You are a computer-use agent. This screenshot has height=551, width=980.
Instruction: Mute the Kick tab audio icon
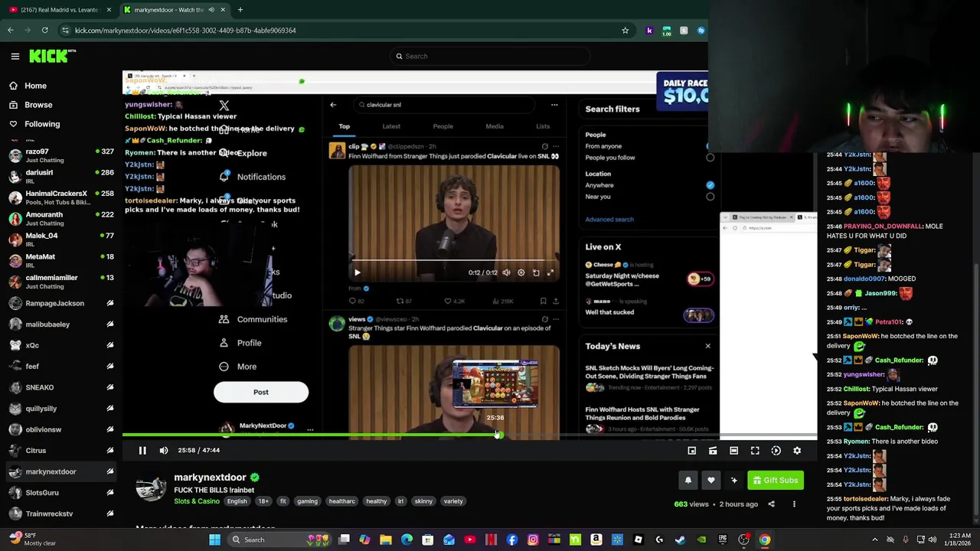pyautogui.click(x=211, y=10)
